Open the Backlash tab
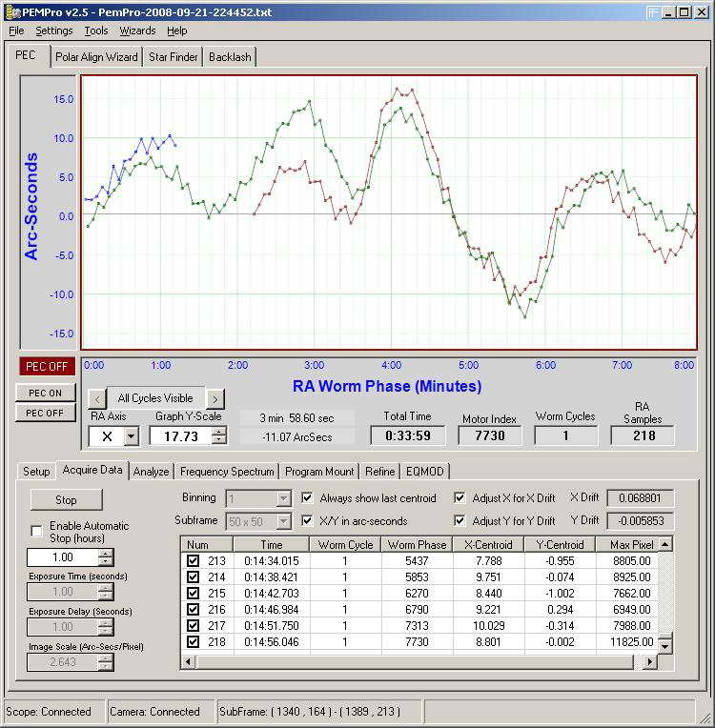Screen dimensions: 715x728 coord(230,57)
